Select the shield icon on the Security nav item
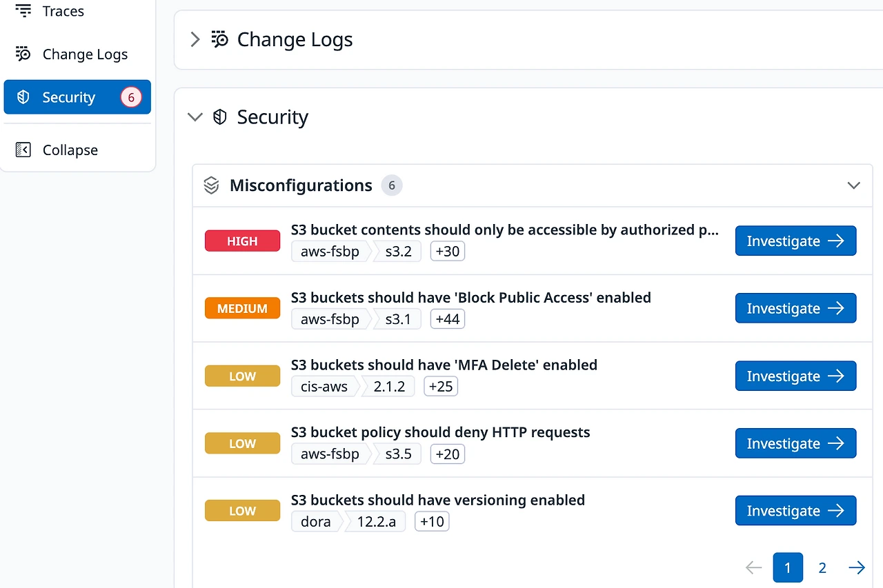 pos(23,97)
